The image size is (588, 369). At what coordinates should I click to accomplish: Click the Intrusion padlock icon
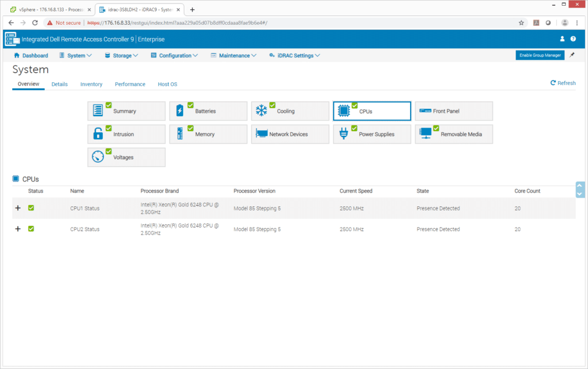click(x=98, y=134)
